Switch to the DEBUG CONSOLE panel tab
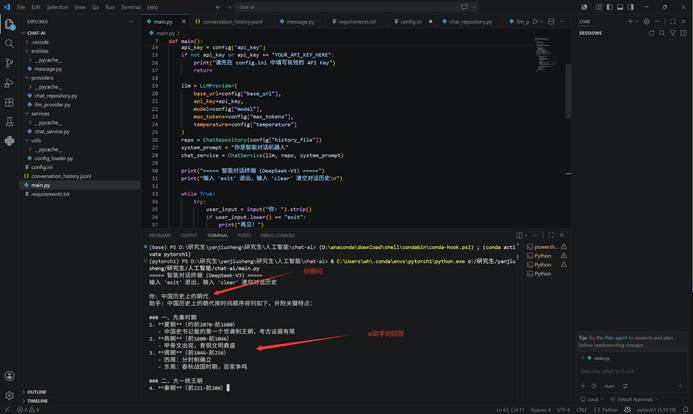Image resolution: width=693 pixels, height=414 pixels. point(277,235)
